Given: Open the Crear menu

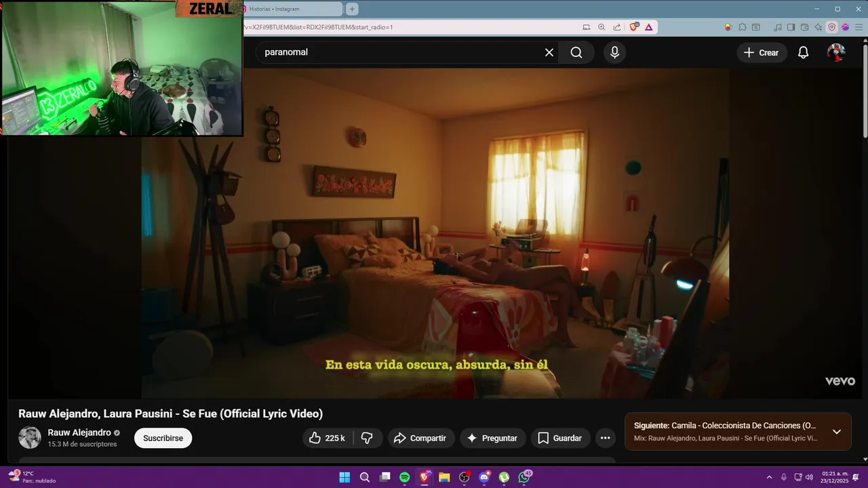Looking at the screenshot, I should coord(762,52).
